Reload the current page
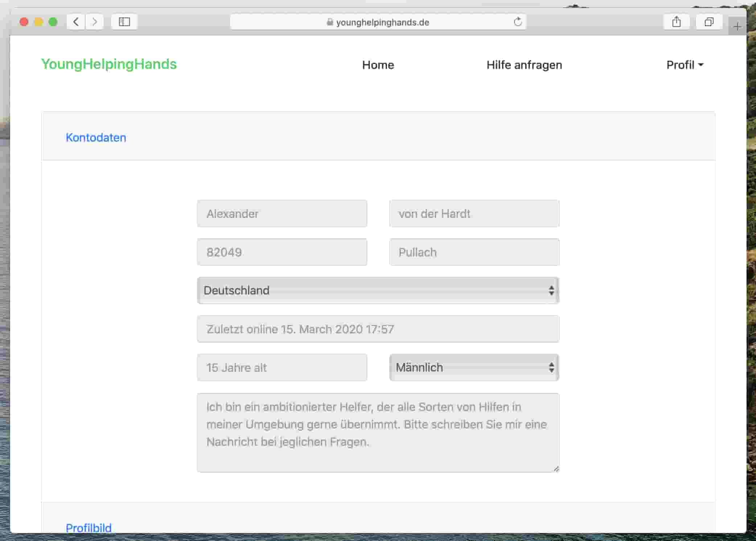The height and width of the screenshot is (541, 756). click(x=517, y=22)
